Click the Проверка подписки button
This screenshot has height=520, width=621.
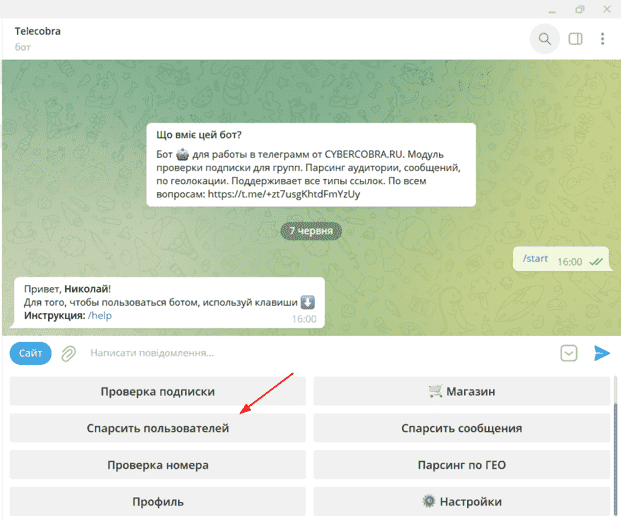click(x=158, y=391)
